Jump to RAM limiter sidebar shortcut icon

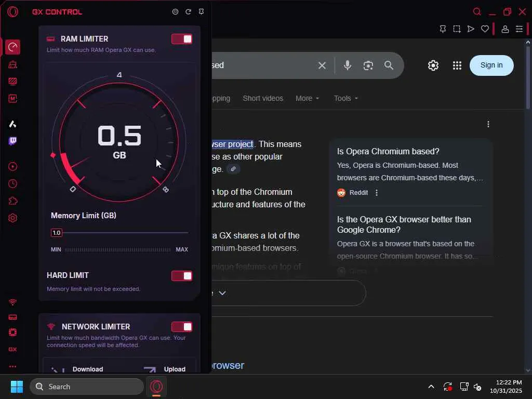12,317
